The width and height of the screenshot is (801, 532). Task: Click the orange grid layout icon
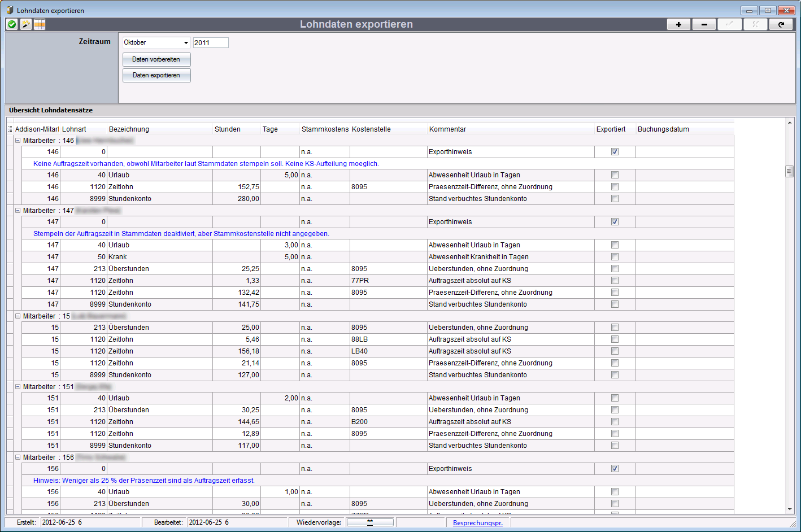40,24
